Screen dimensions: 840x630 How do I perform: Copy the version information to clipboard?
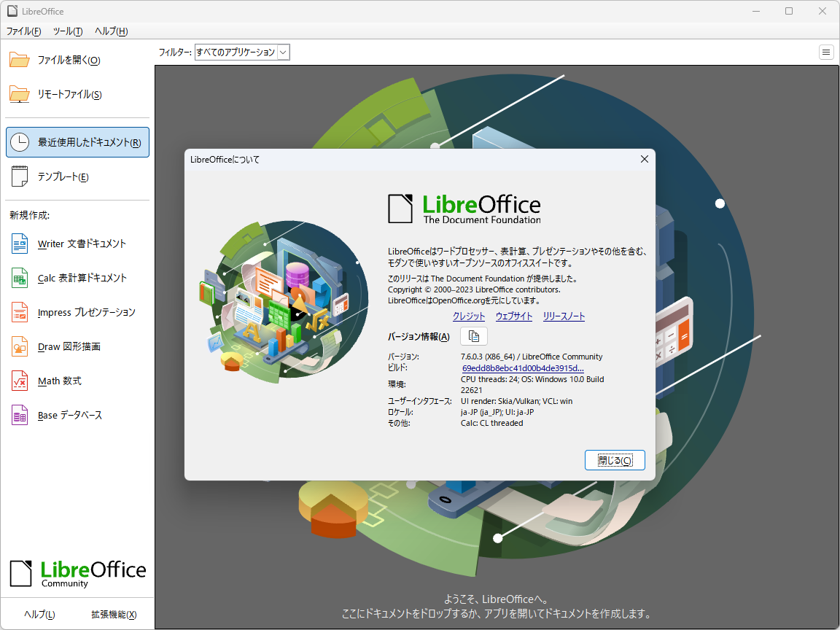pyautogui.click(x=473, y=335)
